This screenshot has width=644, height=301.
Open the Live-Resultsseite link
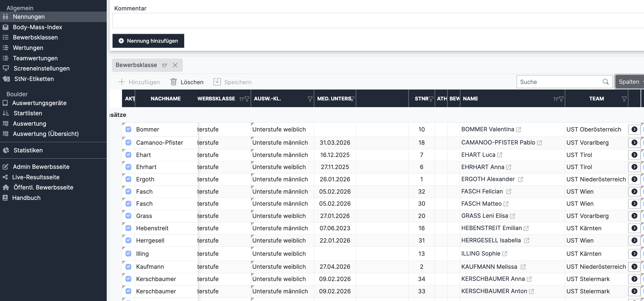(x=36, y=177)
